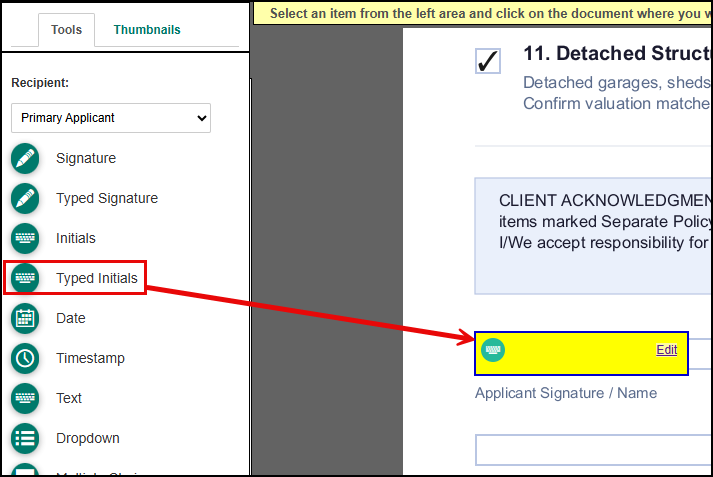713x477 pixels.
Task: Switch to the Tools tab
Action: (x=66, y=30)
